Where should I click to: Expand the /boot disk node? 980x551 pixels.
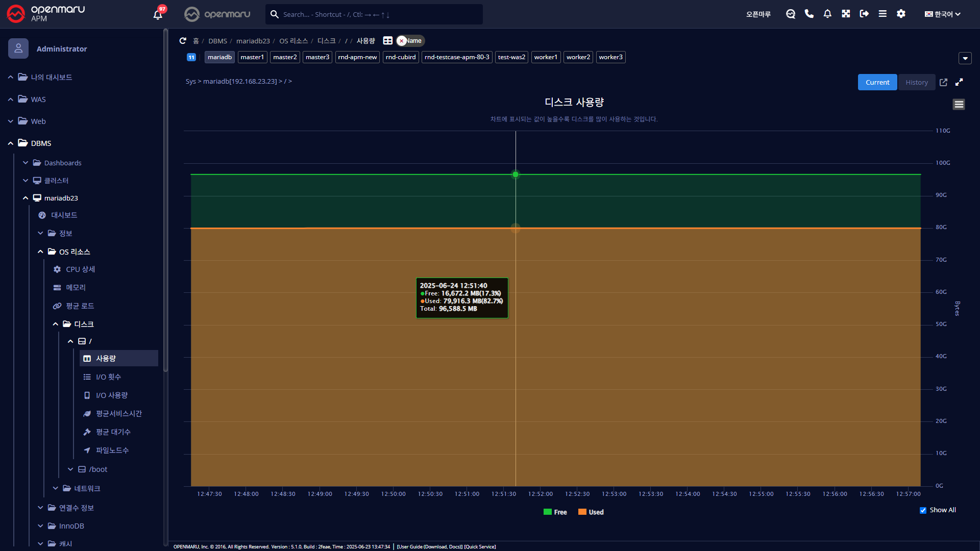pyautogui.click(x=70, y=469)
